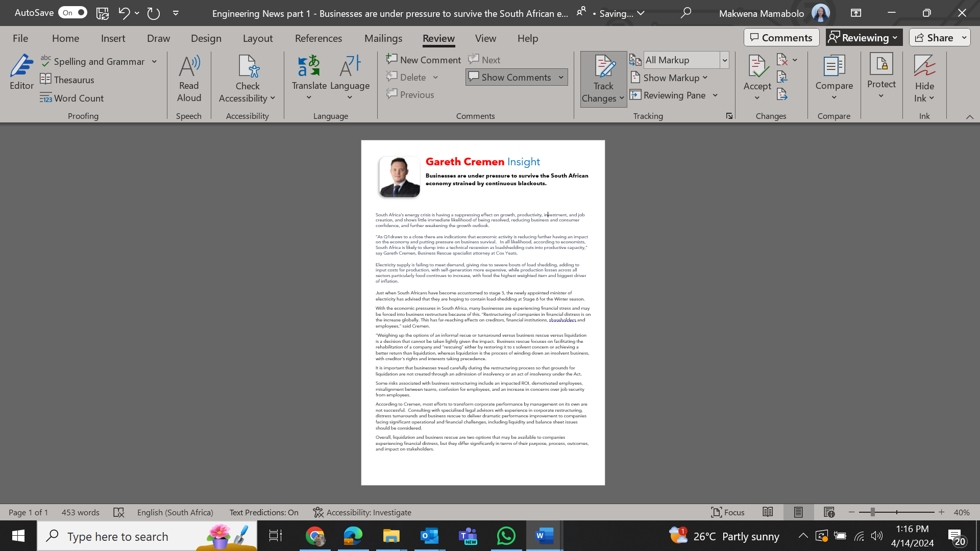Switch to the Home tab
This screenshot has width=980, height=551.
65,38
